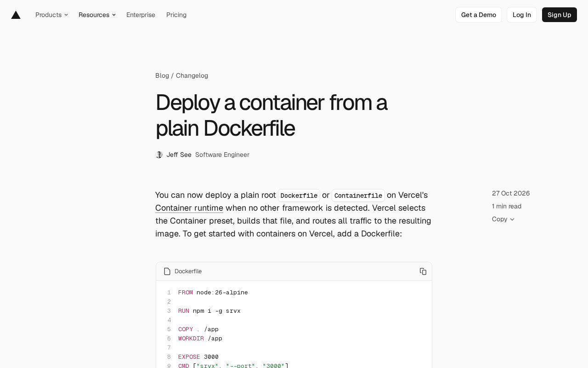Image resolution: width=588 pixels, height=368 pixels.
Task: Click the "Software Engineer" role text
Action: pos(222,155)
